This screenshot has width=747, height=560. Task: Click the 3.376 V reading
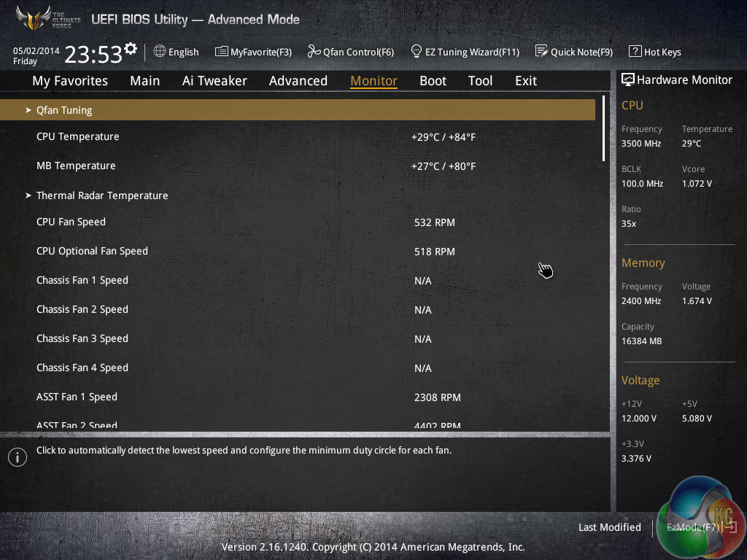[636, 458]
